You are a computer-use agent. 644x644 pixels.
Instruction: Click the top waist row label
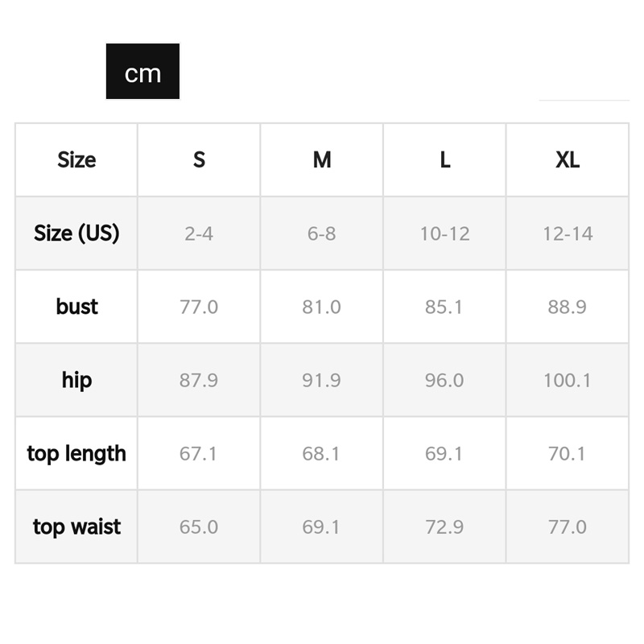click(76, 527)
